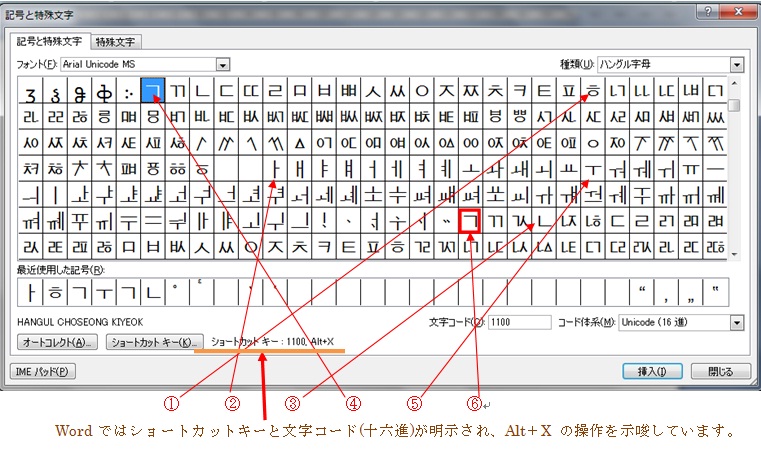Select the ㅔ vowel in the fourth grid row
The height and width of the screenshot is (451, 761).
397,169
